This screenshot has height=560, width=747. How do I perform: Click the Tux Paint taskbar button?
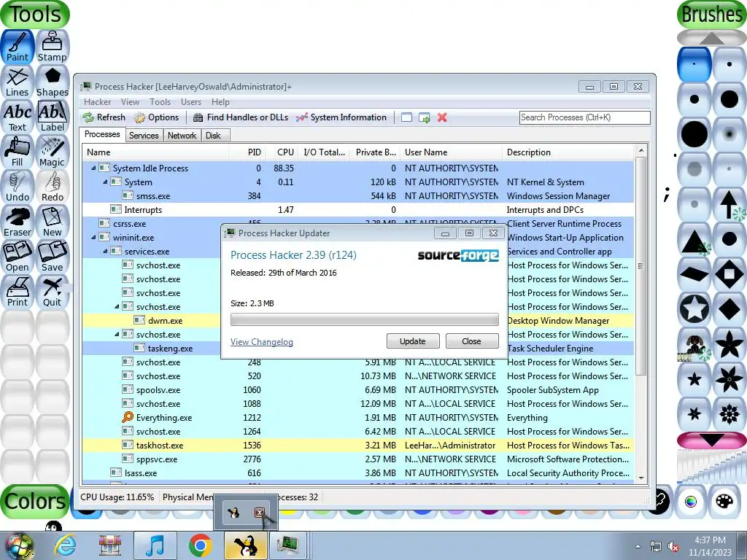click(x=245, y=545)
